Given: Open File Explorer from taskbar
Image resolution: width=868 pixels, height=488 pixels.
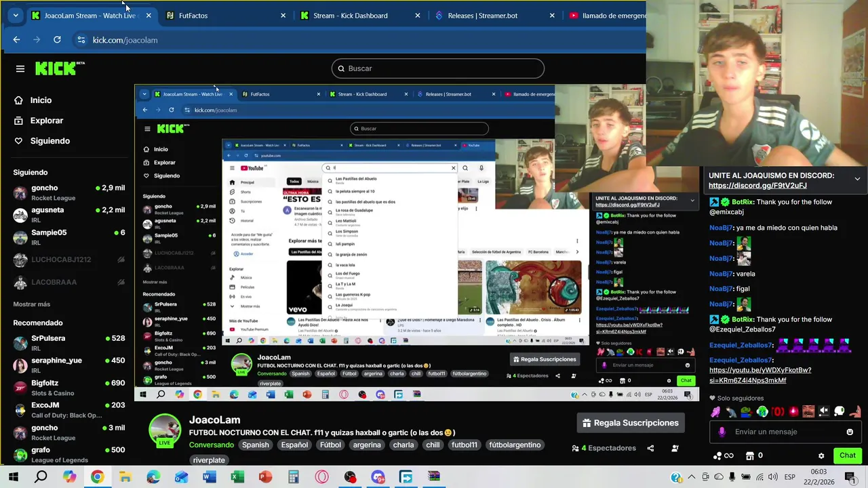Looking at the screenshot, I should [x=125, y=477].
